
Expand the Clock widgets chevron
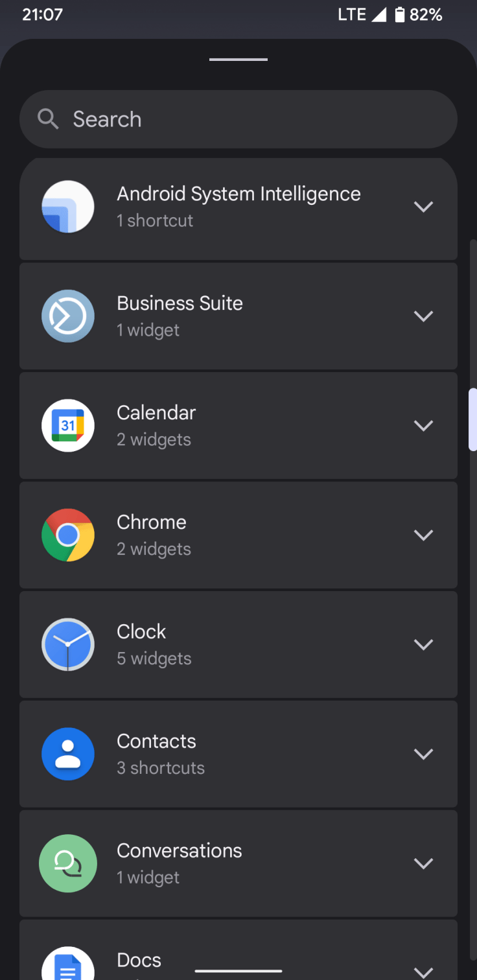pos(423,645)
